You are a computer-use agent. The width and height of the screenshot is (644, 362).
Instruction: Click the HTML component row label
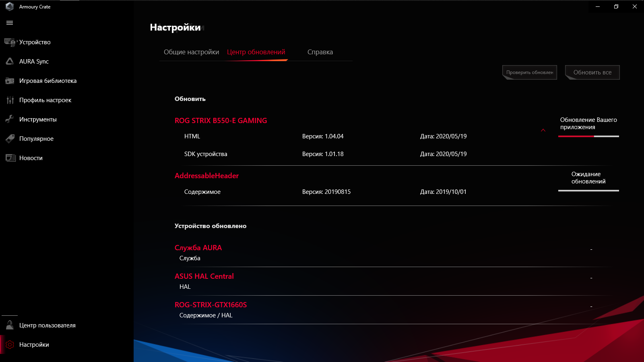click(x=192, y=136)
